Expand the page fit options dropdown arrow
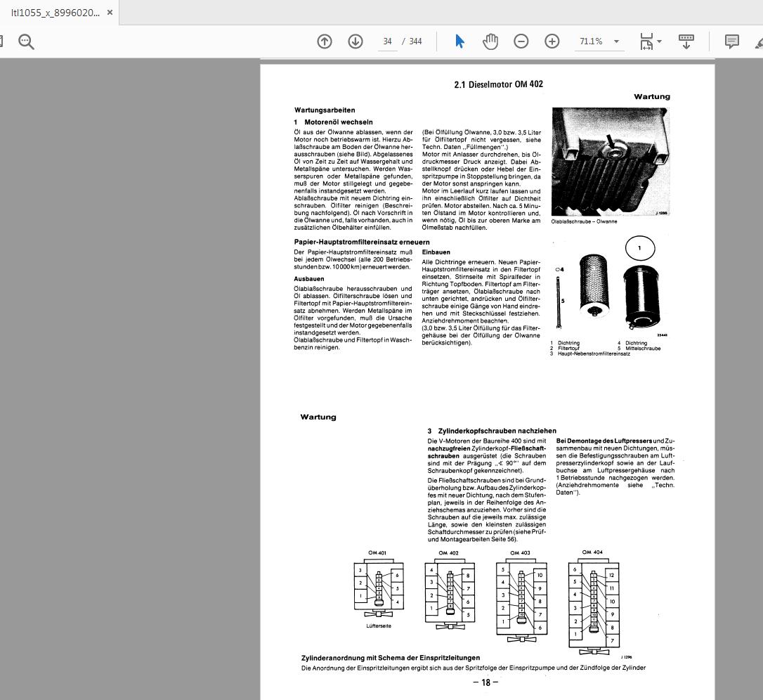Viewport: 763px width, 700px height. [659, 41]
